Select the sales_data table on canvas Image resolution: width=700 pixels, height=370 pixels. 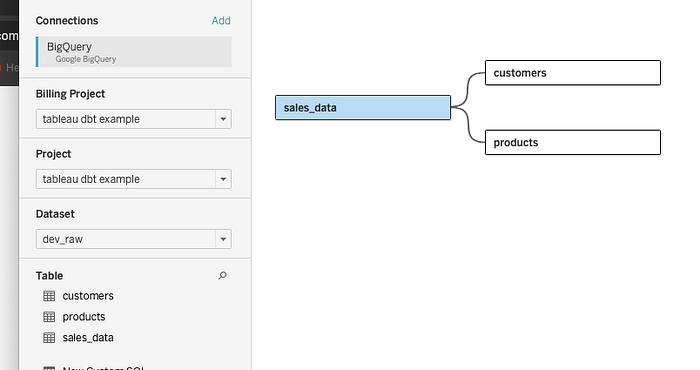363,108
